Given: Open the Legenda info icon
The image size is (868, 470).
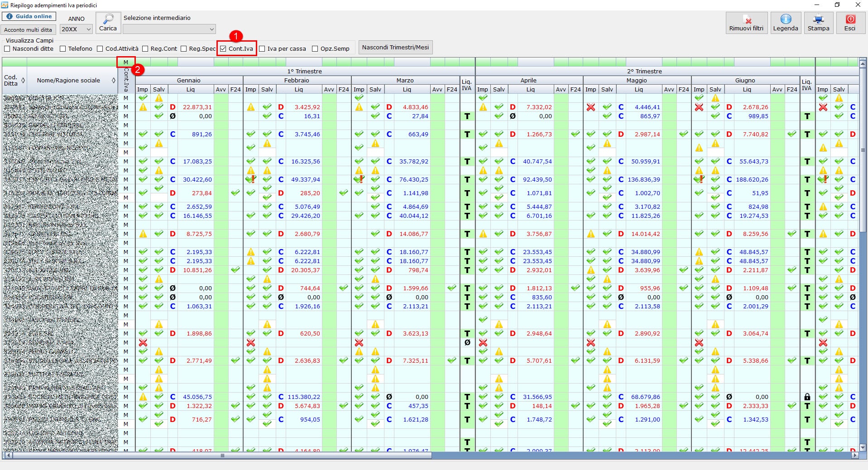Looking at the screenshot, I should pyautogui.click(x=785, y=19).
